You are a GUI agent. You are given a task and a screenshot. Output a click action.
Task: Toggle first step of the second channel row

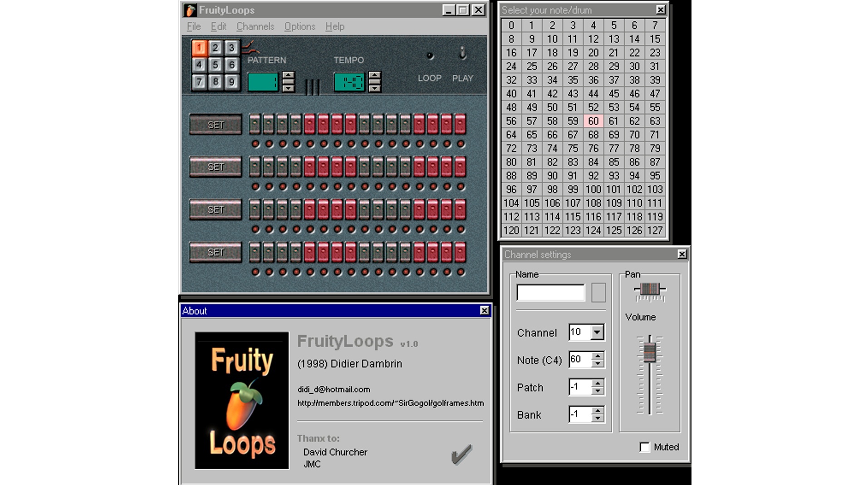tap(255, 166)
